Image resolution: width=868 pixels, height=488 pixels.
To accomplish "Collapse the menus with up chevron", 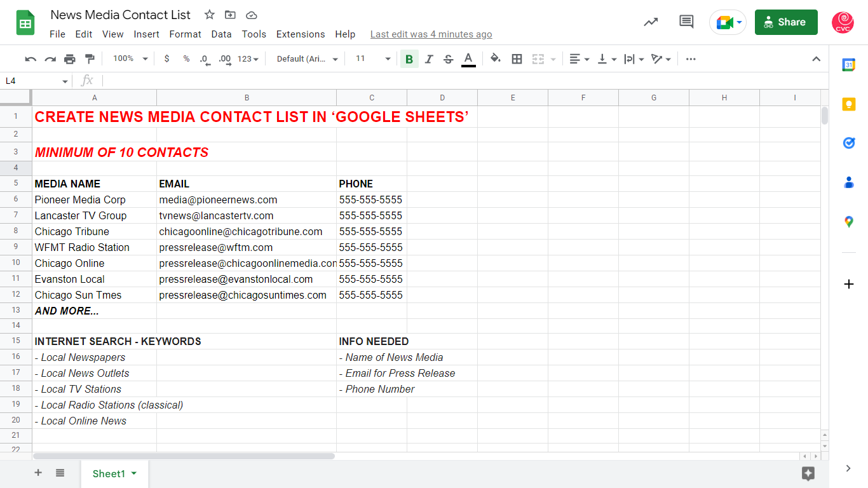I will point(817,59).
